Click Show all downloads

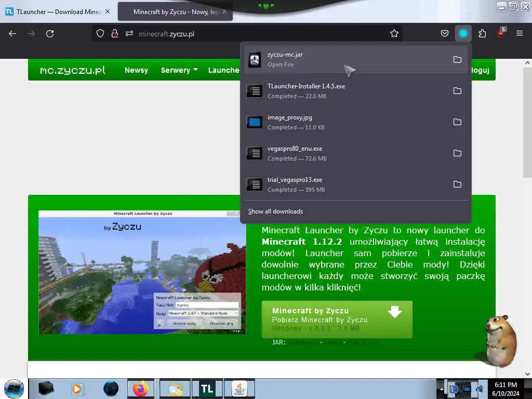coord(275,211)
